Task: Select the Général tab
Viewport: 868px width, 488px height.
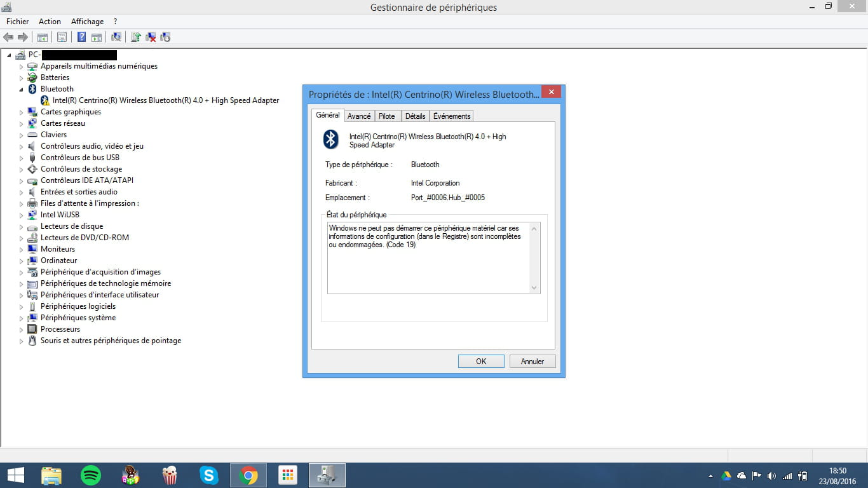Action: tap(328, 115)
